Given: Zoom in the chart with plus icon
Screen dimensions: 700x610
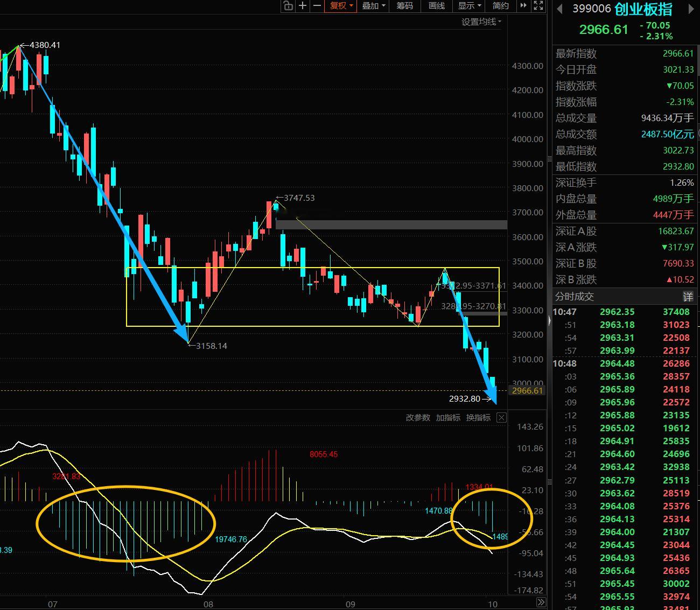Looking at the screenshot, I should [303, 6].
